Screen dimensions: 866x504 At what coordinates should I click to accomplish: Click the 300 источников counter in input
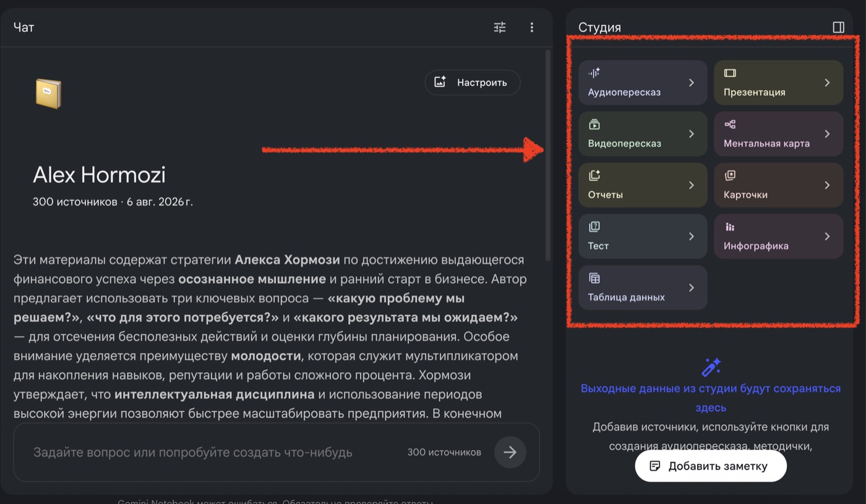tap(444, 452)
